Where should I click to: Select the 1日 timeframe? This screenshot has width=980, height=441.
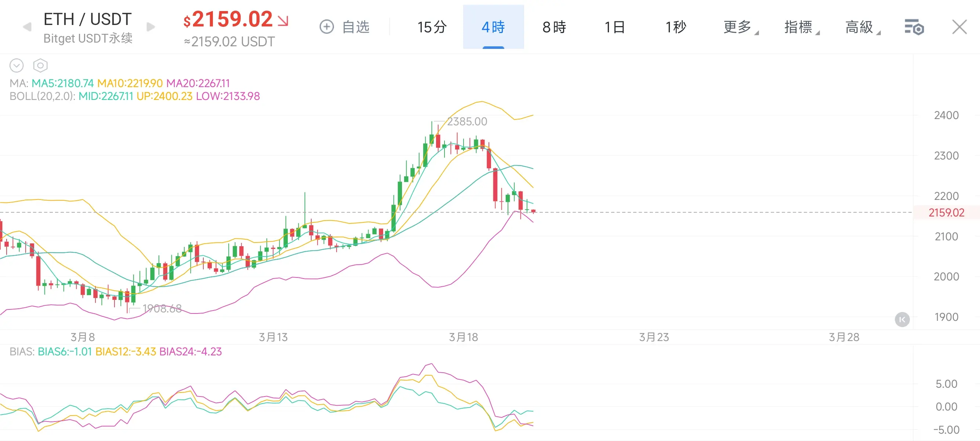614,27
